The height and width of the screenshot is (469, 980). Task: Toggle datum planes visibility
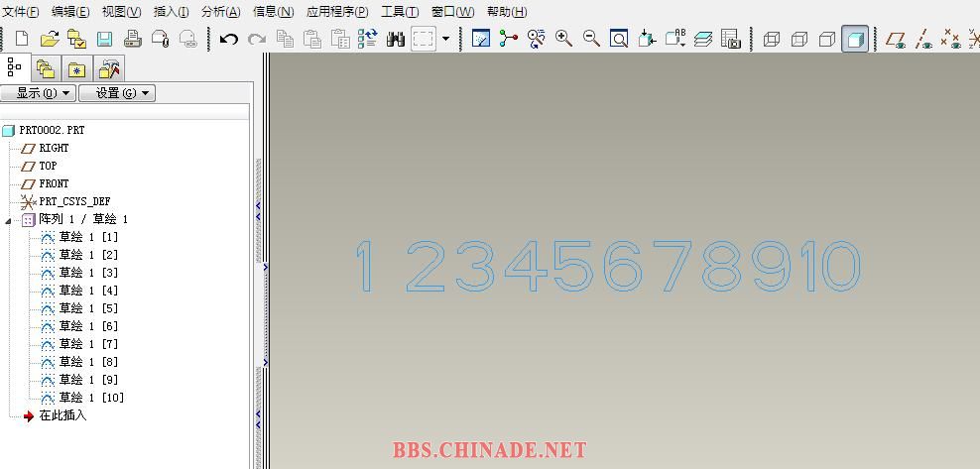pyautogui.click(x=896, y=40)
